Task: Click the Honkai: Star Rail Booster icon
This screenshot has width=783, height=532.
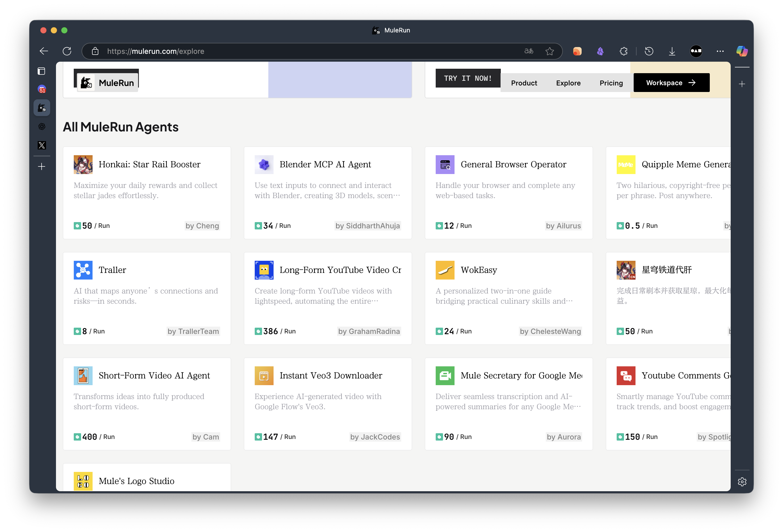Action: pos(83,164)
